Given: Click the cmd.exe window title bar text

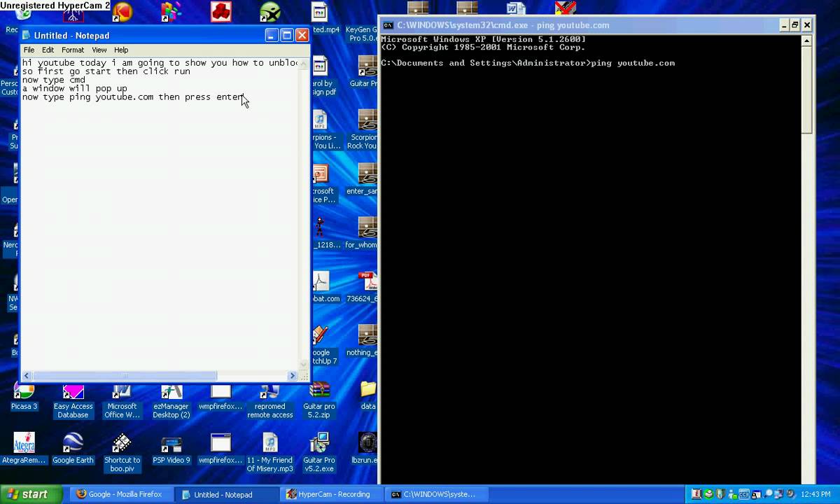Looking at the screenshot, I should coord(503,25).
